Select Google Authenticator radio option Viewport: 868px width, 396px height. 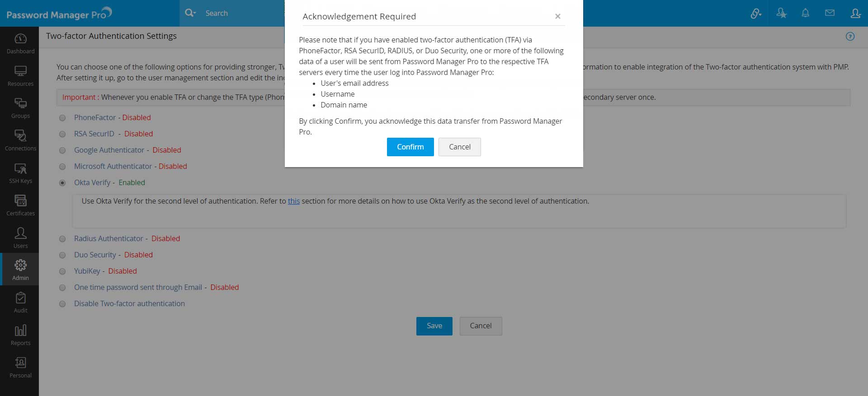pyautogui.click(x=62, y=150)
